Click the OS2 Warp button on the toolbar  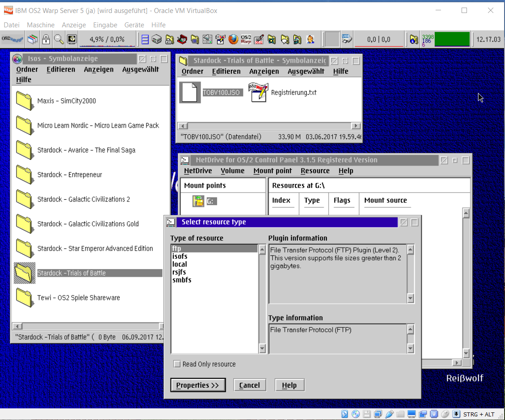click(x=12, y=39)
